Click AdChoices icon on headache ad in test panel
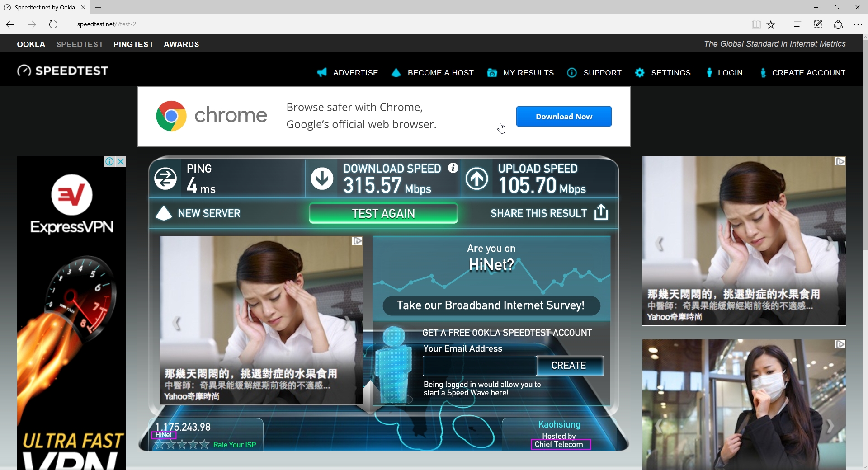Screen dimensions: 868x470 pos(357,241)
